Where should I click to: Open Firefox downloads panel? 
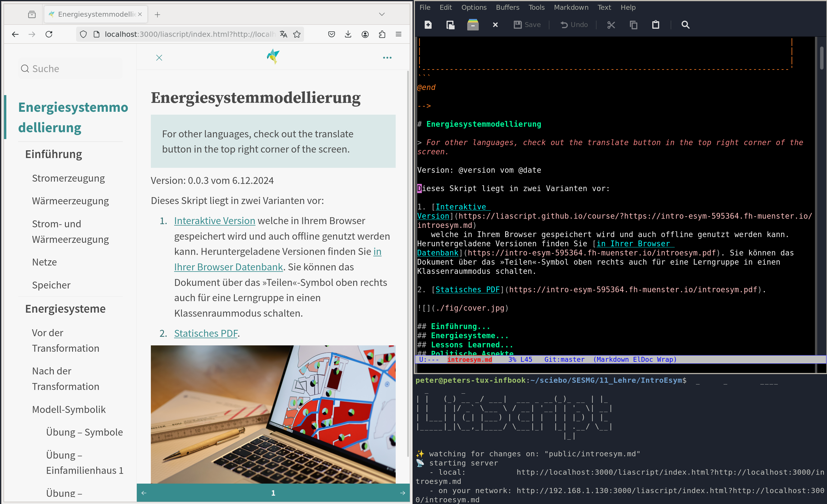(x=348, y=34)
